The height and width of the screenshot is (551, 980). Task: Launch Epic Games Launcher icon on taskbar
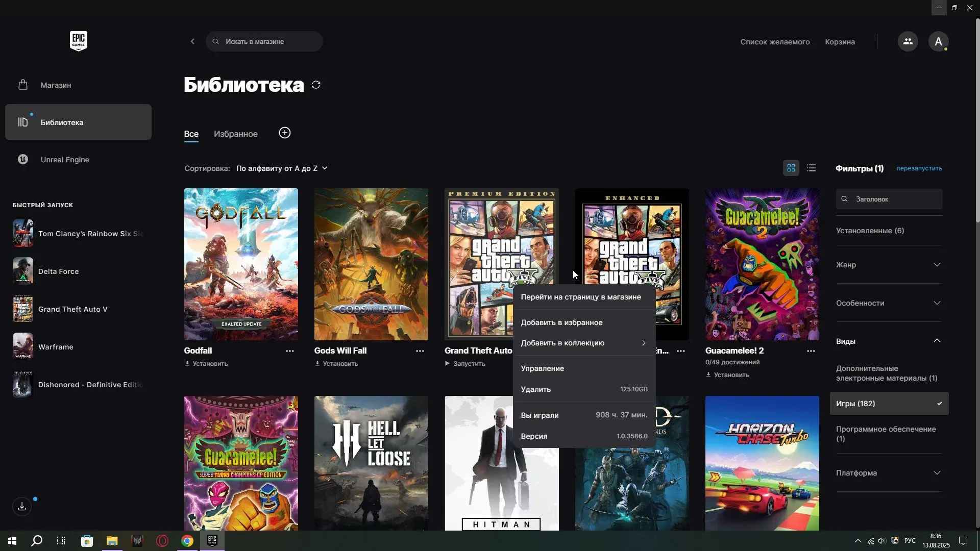click(x=212, y=541)
